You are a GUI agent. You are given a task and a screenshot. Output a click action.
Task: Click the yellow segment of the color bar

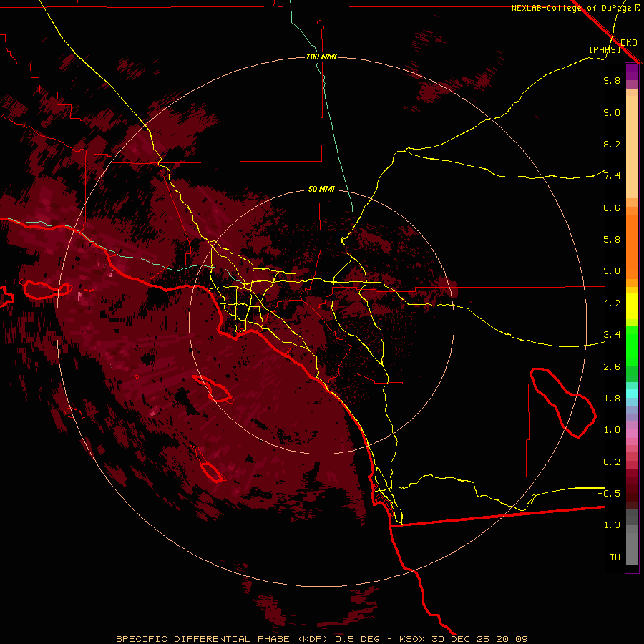[x=632, y=306]
